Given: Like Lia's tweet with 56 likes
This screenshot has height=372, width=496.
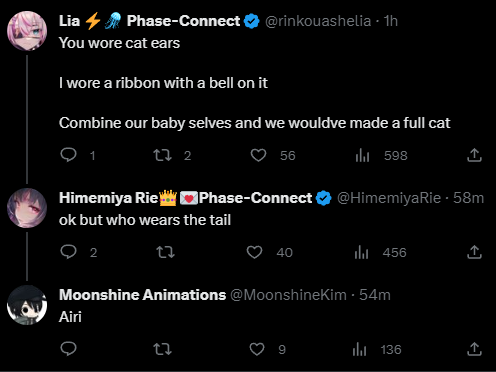Looking at the screenshot, I should click(x=258, y=155).
